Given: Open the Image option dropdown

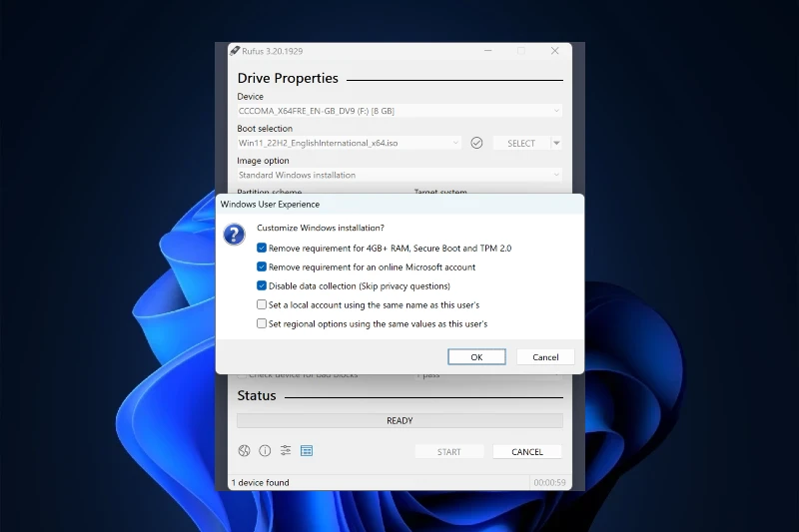Looking at the screenshot, I should click(x=399, y=175).
